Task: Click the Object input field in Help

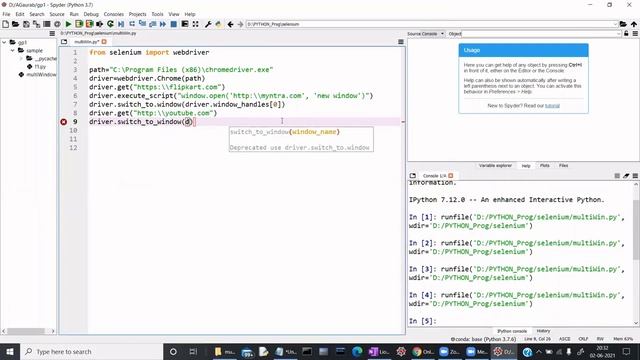Action: [539, 33]
